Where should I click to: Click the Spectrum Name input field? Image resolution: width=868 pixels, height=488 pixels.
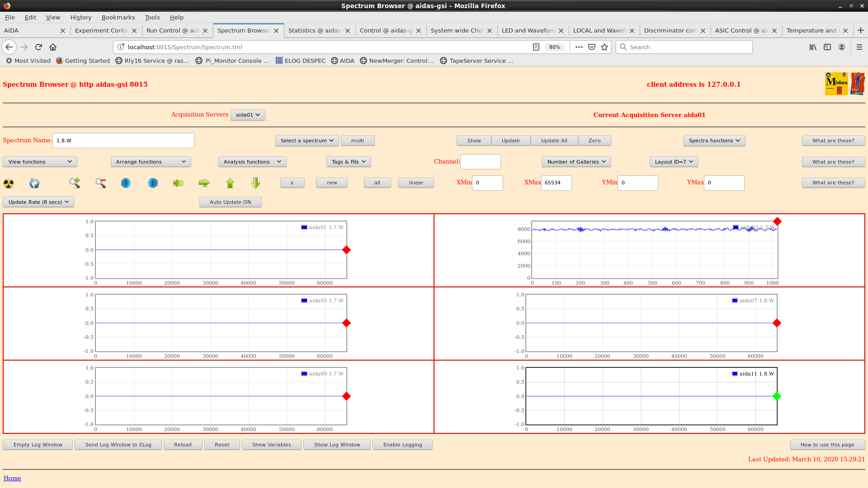coord(123,141)
